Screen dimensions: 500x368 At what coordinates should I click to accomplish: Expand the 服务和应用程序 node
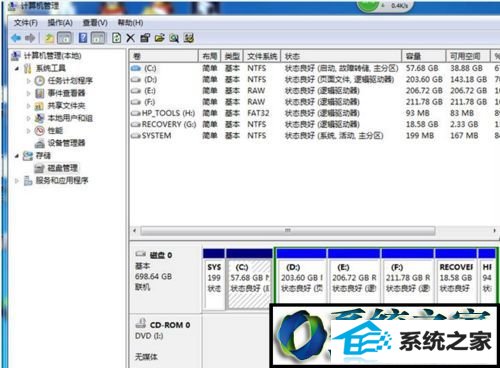(x=17, y=181)
